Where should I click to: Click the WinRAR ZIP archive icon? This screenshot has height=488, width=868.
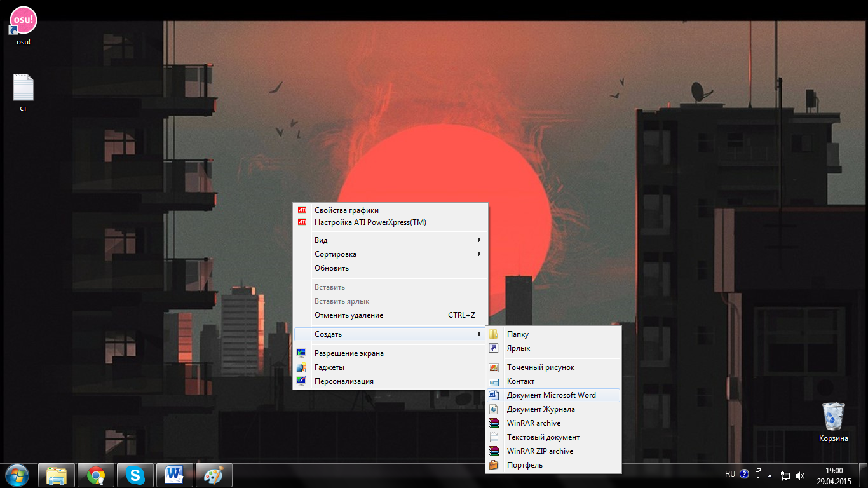point(494,451)
